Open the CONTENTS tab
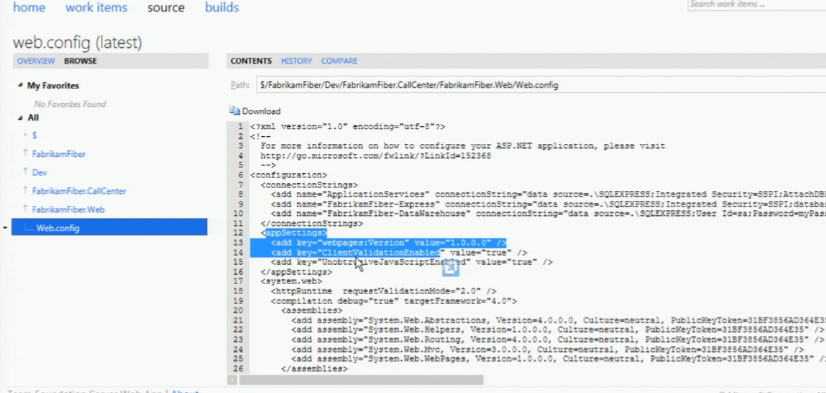This screenshot has width=826, height=393. (251, 61)
